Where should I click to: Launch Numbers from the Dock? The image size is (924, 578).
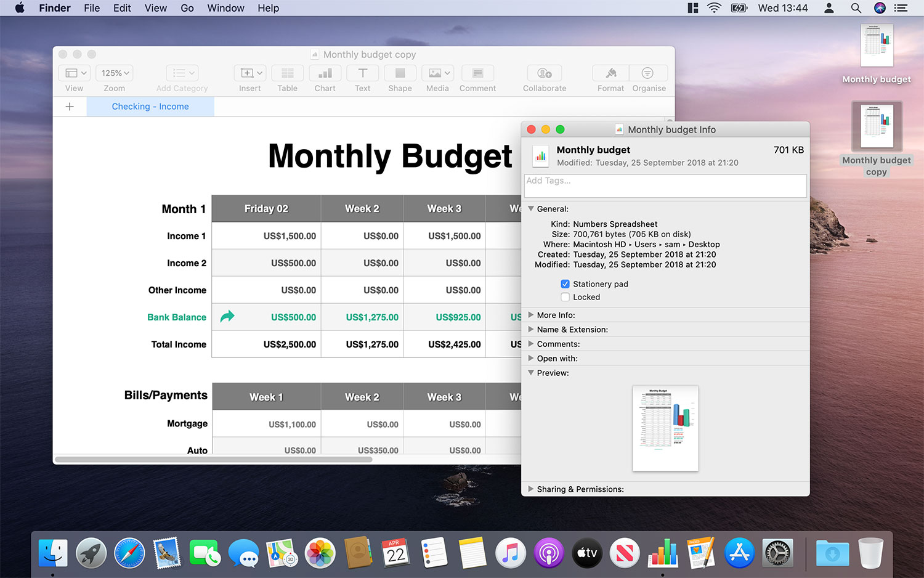tap(663, 553)
